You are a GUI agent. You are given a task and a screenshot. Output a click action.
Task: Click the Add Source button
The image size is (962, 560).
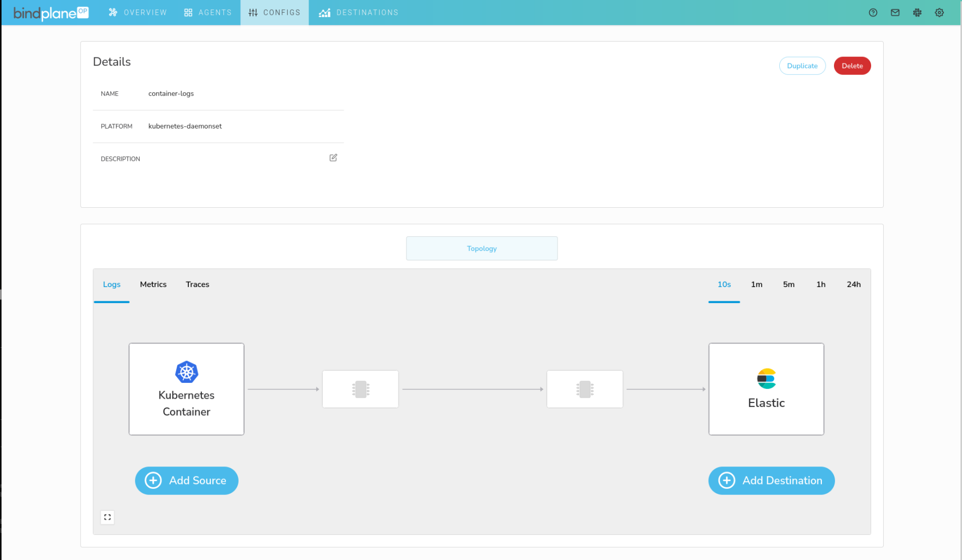pyautogui.click(x=187, y=481)
